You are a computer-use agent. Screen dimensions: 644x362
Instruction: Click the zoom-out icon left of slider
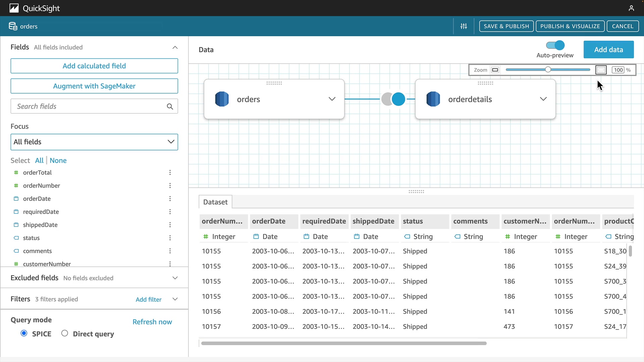click(x=495, y=70)
